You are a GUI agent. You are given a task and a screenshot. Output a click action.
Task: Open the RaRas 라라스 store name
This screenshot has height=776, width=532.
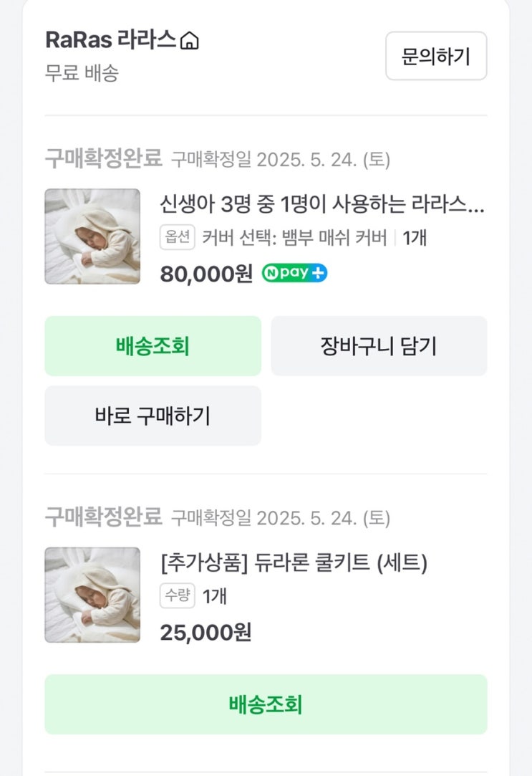pos(110,40)
